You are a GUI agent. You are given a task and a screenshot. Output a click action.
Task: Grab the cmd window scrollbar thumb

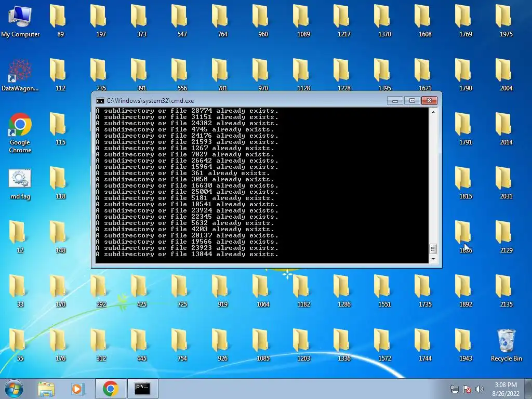point(433,249)
